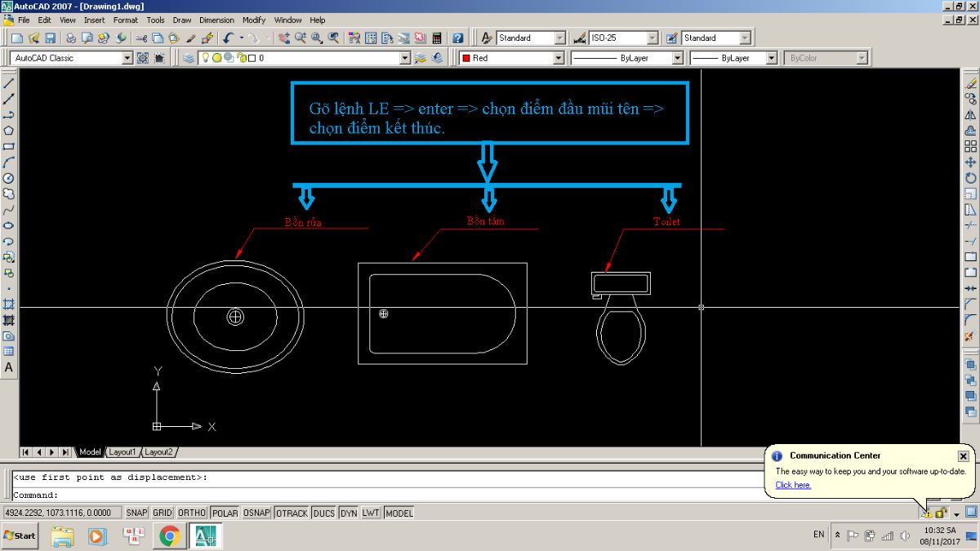This screenshot has height=551, width=980.
Task: Select the Explode modify tool
Action: (970, 335)
